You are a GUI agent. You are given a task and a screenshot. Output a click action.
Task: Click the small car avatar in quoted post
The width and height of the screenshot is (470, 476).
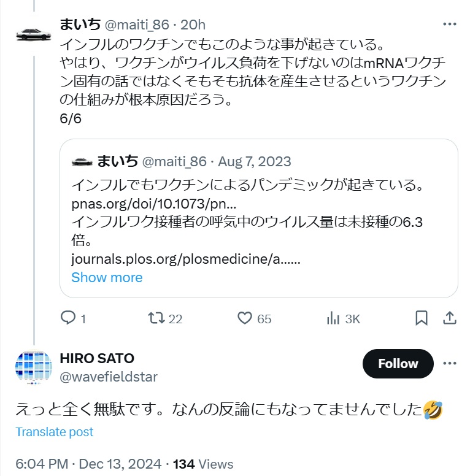pyautogui.click(x=82, y=161)
